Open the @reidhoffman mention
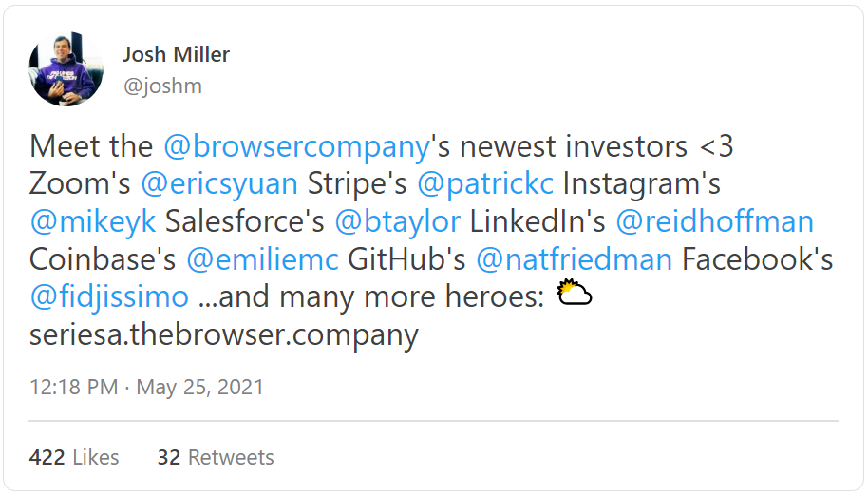868x496 pixels. click(x=714, y=222)
